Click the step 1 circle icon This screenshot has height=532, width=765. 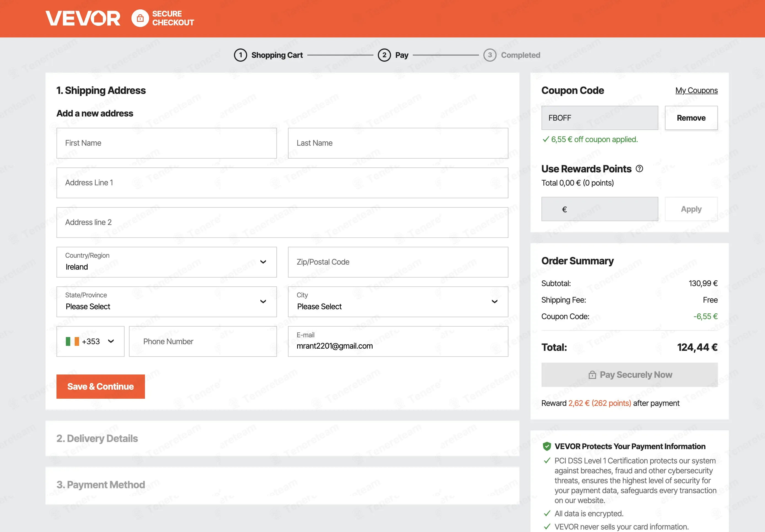[x=241, y=55]
